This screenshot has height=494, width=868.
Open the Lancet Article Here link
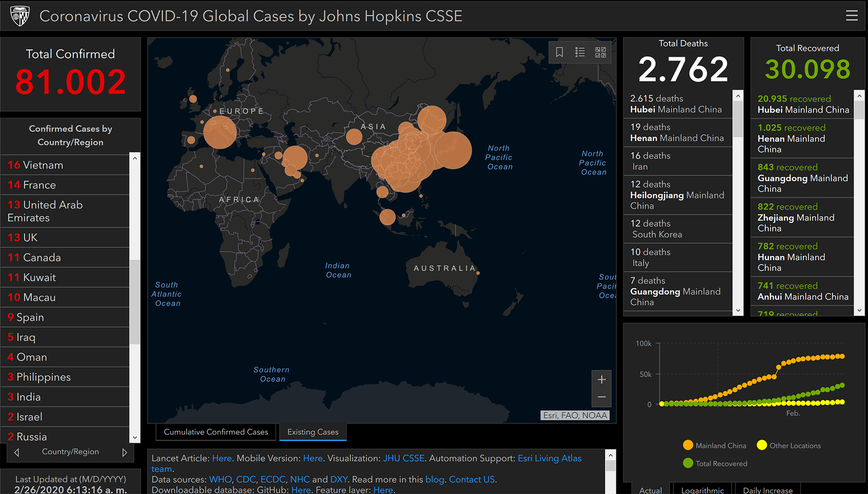click(x=222, y=458)
